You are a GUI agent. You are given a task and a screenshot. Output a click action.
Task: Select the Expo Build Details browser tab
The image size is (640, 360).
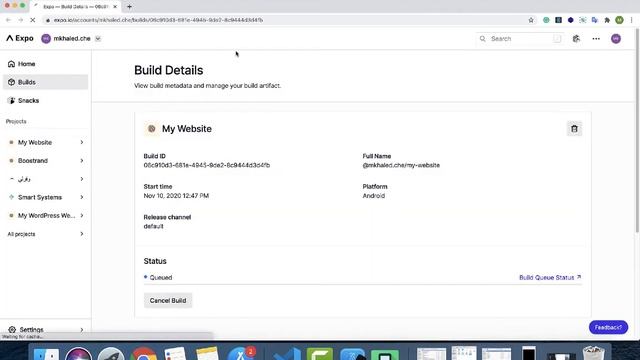coord(76,7)
